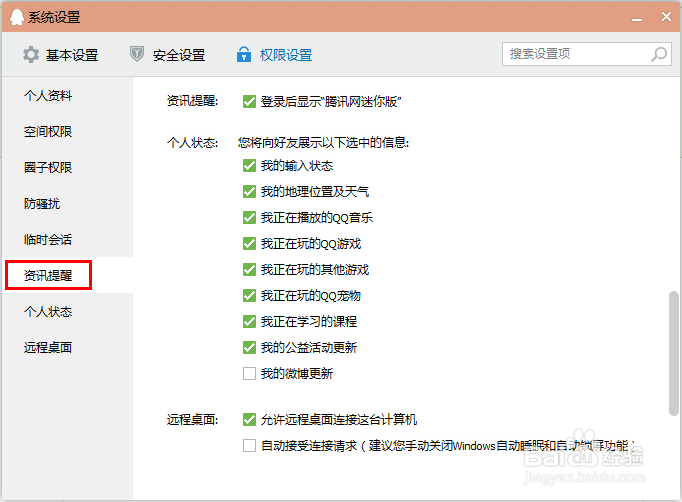
Task: Click the text 您将向好友展示以下选中的信息:
Action: coord(323,143)
